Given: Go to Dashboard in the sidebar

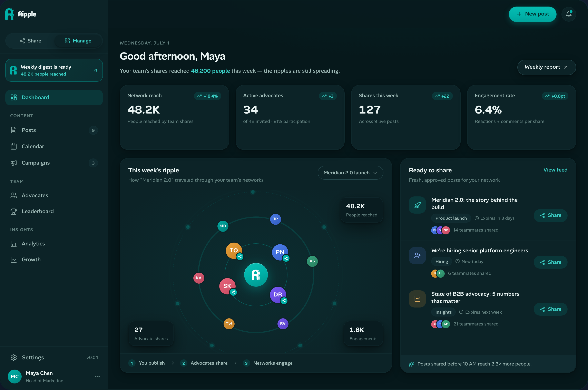Looking at the screenshot, I should [x=54, y=98].
